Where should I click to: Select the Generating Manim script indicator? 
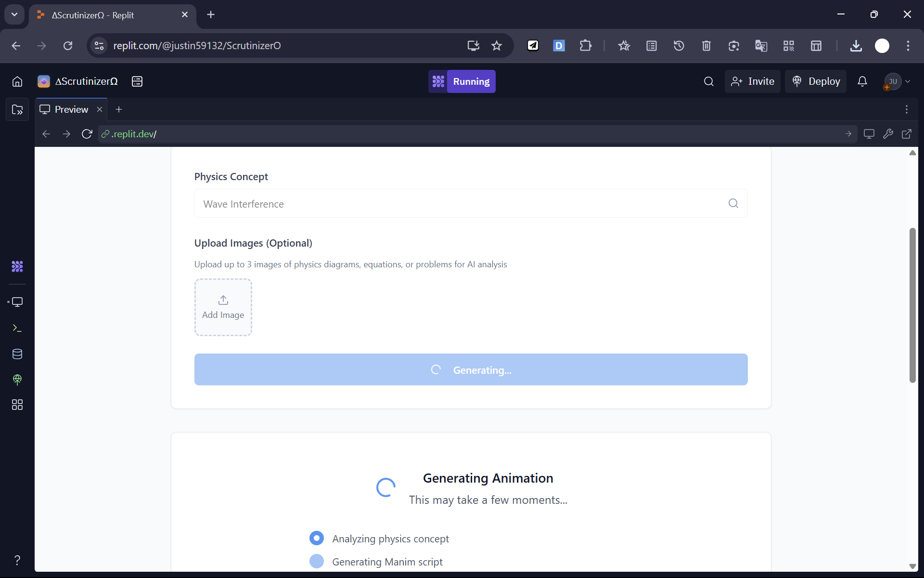click(317, 561)
